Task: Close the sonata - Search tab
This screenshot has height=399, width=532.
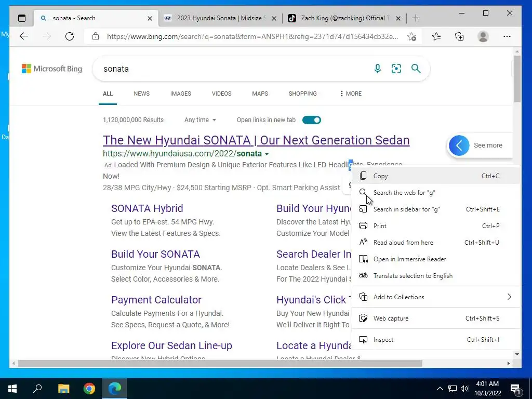Action: 150,18
